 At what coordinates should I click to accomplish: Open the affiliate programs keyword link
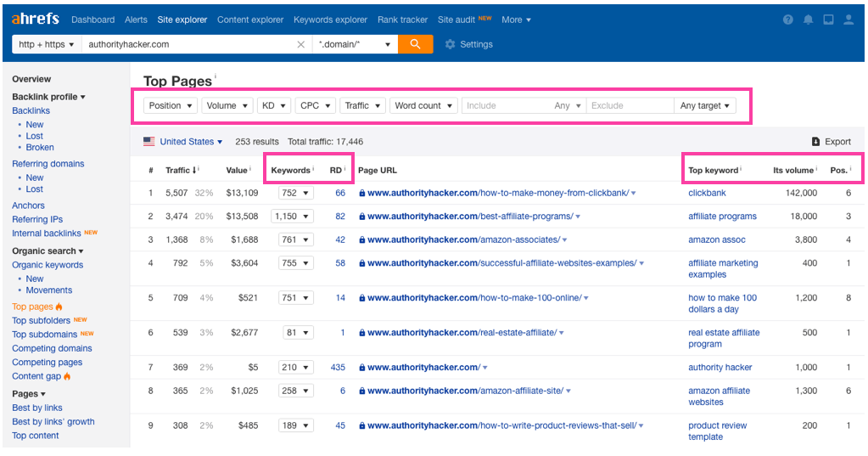click(x=722, y=216)
